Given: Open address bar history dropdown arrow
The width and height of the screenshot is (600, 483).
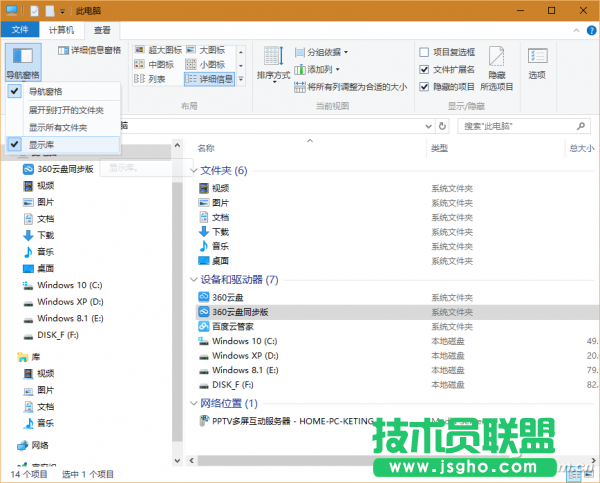Looking at the screenshot, I should [x=429, y=126].
